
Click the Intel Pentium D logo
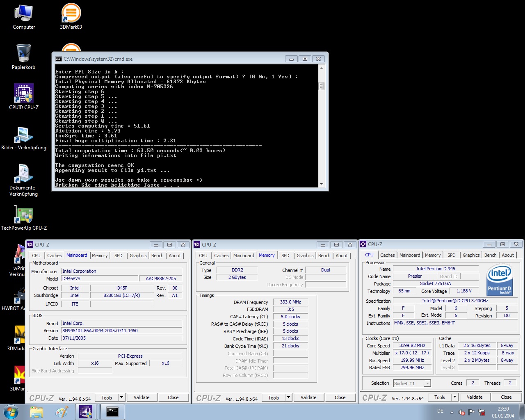click(x=500, y=280)
